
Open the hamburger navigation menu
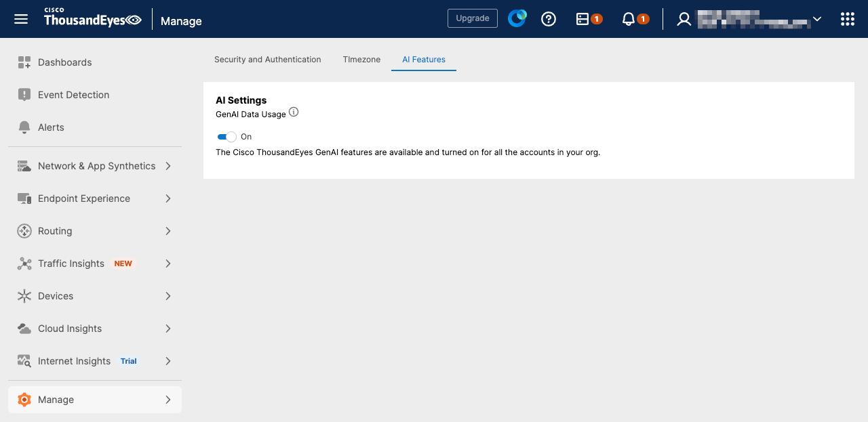pyautogui.click(x=21, y=19)
